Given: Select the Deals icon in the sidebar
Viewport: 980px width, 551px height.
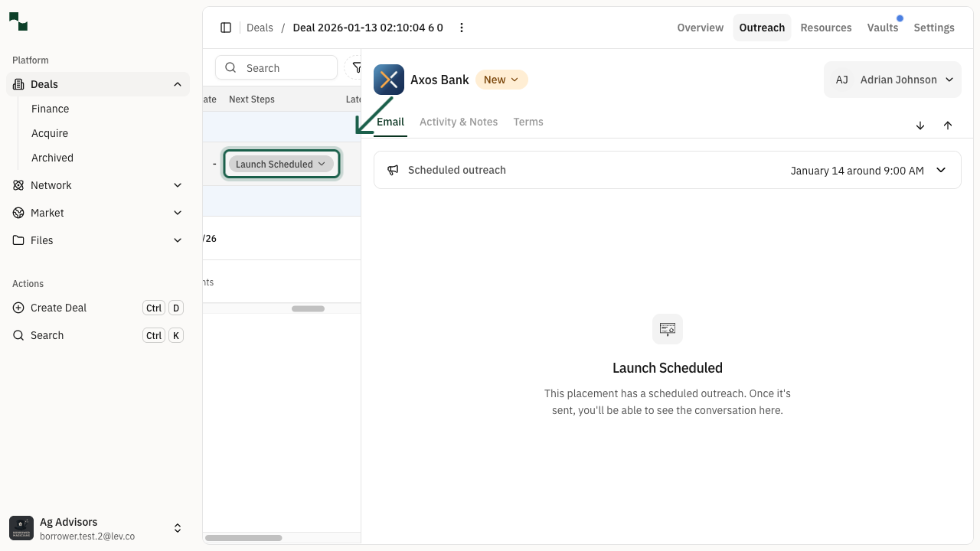Looking at the screenshot, I should [x=18, y=84].
